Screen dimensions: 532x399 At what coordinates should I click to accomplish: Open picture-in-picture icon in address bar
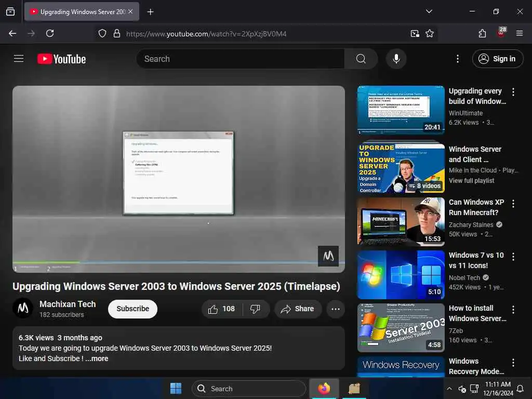[x=415, y=34]
